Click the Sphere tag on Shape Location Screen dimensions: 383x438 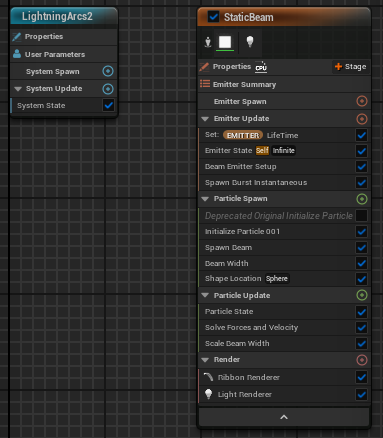click(277, 279)
